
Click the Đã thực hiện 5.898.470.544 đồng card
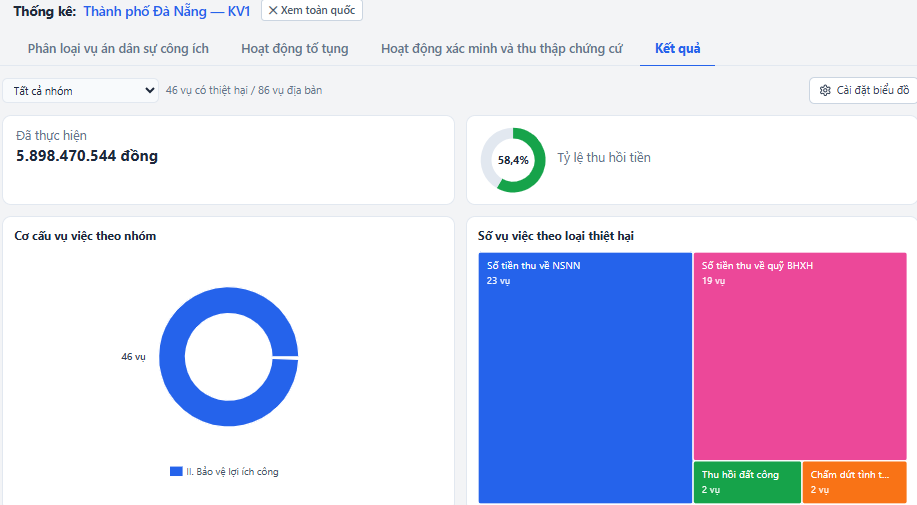[x=229, y=160]
